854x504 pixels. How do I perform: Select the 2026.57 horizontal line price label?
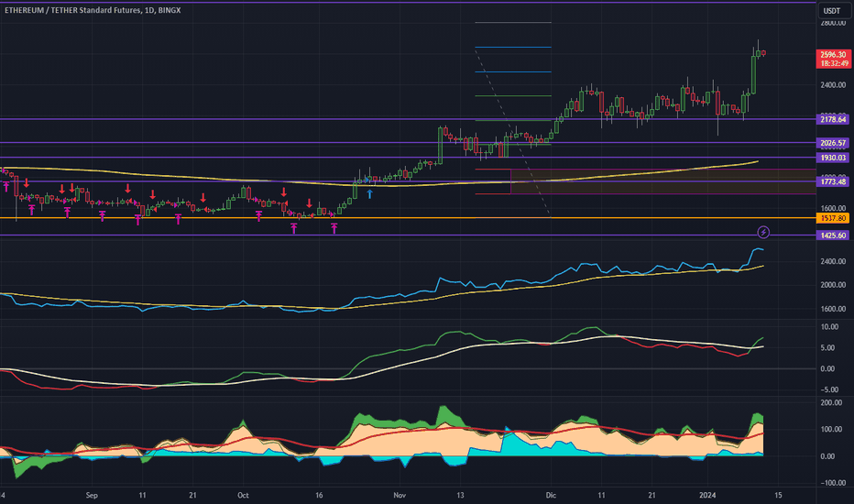833,143
